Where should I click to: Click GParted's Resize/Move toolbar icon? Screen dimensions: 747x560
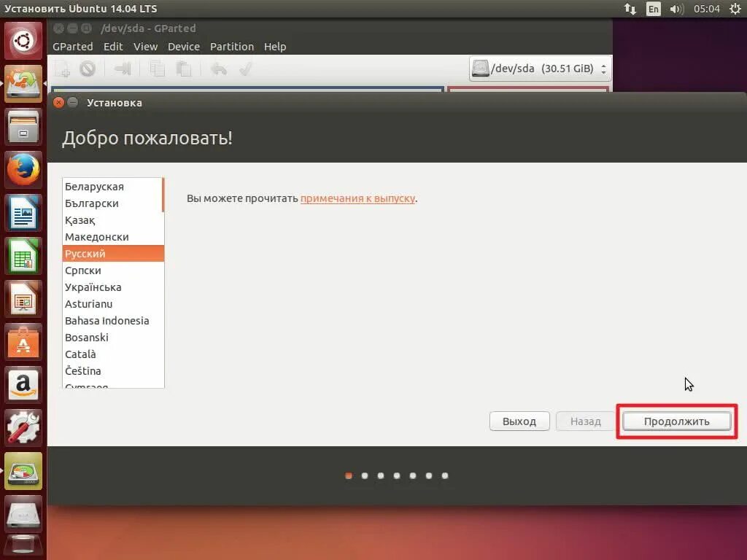click(x=123, y=69)
